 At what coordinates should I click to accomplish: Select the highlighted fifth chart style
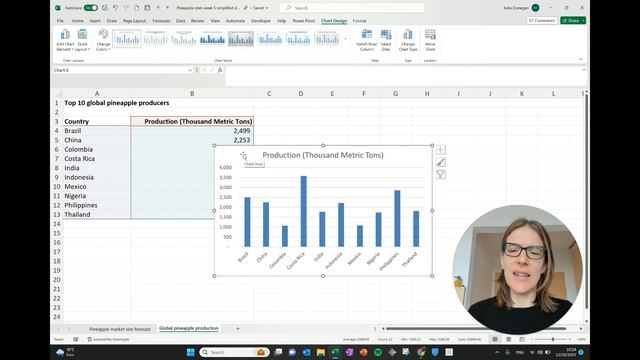click(241, 39)
